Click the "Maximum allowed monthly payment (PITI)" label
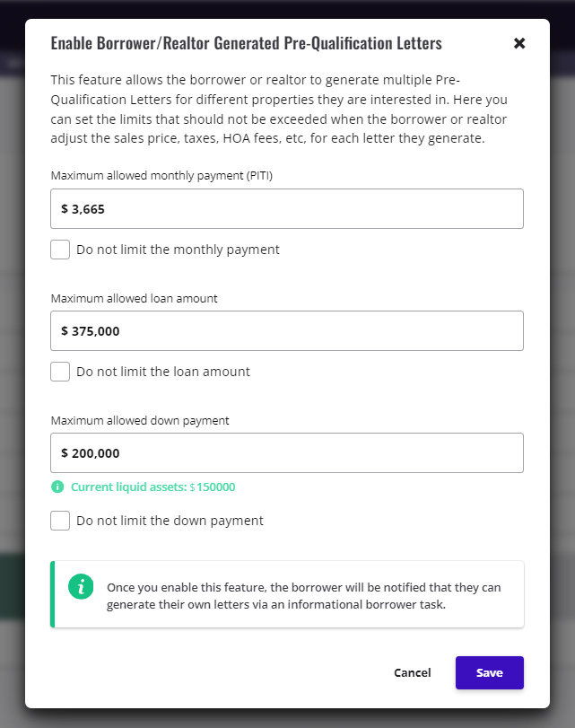Screen dimensions: 575x728 [x=161, y=176]
